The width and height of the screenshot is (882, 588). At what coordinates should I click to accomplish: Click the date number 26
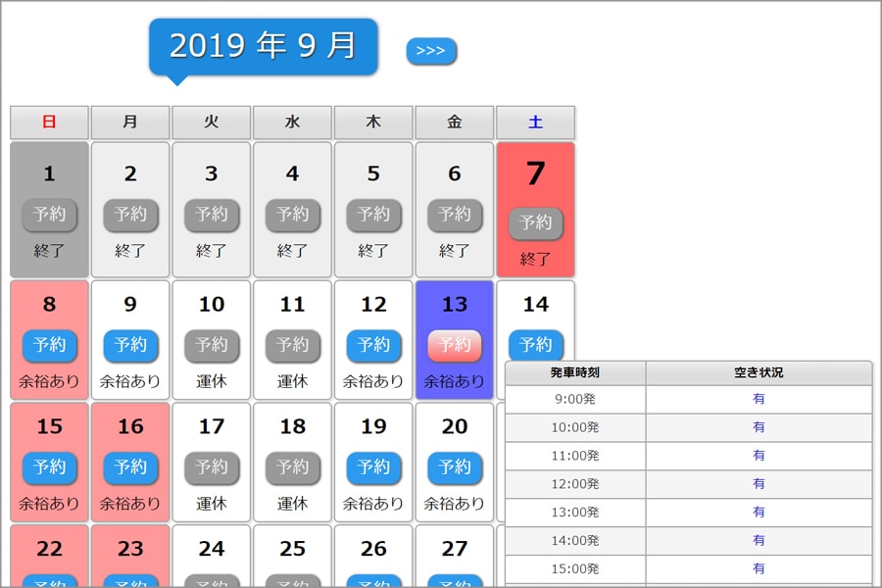(x=373, y=549)
